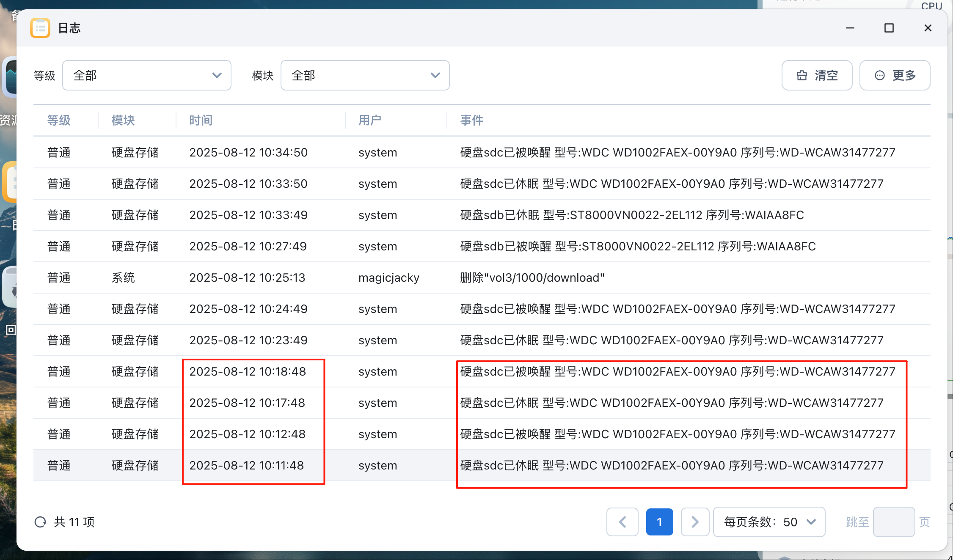Image resolution: width=953 pixels, height=560 pixels.
Task: Click the 事件 column header
Action: [x=471, y=121]
